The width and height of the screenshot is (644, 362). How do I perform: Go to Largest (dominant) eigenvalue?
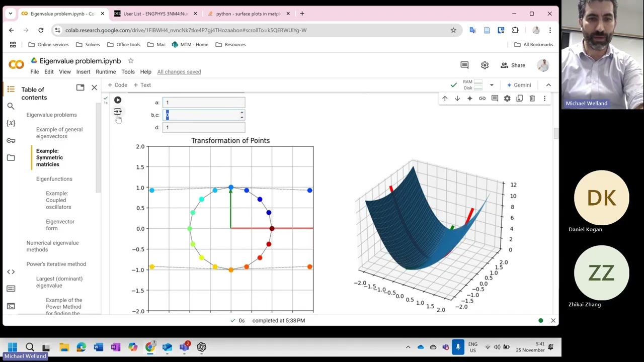[59, 282]
